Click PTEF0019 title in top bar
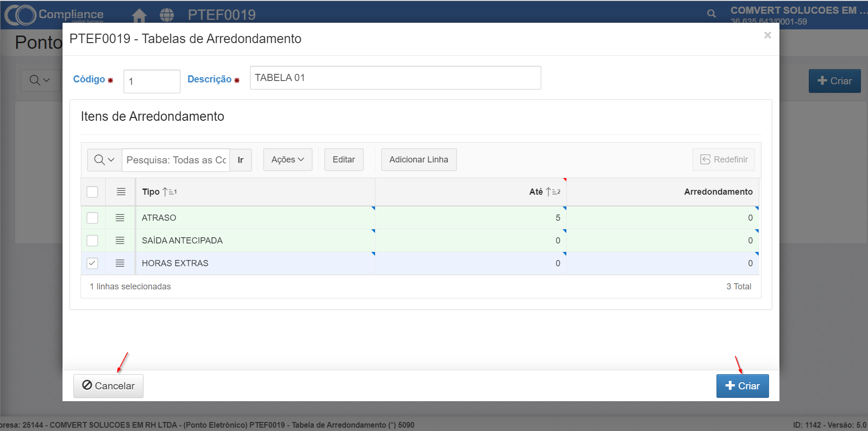This screenshot has width=868, height=431. (222, 15)
